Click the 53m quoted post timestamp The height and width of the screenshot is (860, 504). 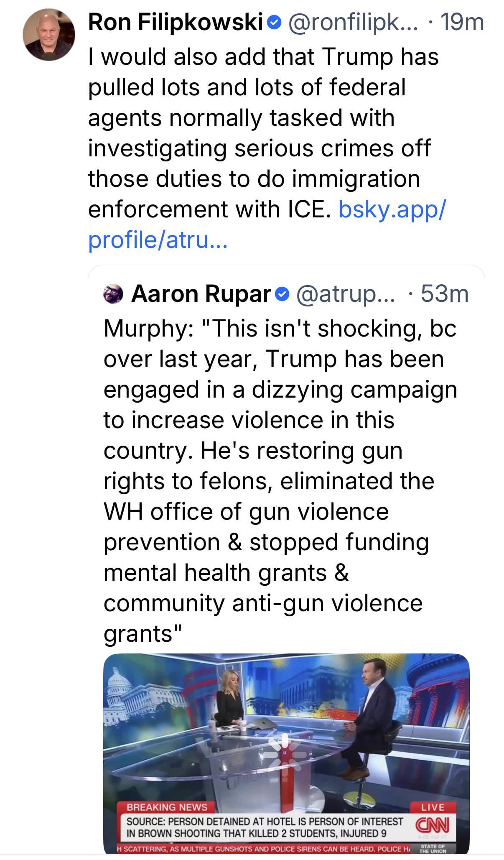pos(444,294)
